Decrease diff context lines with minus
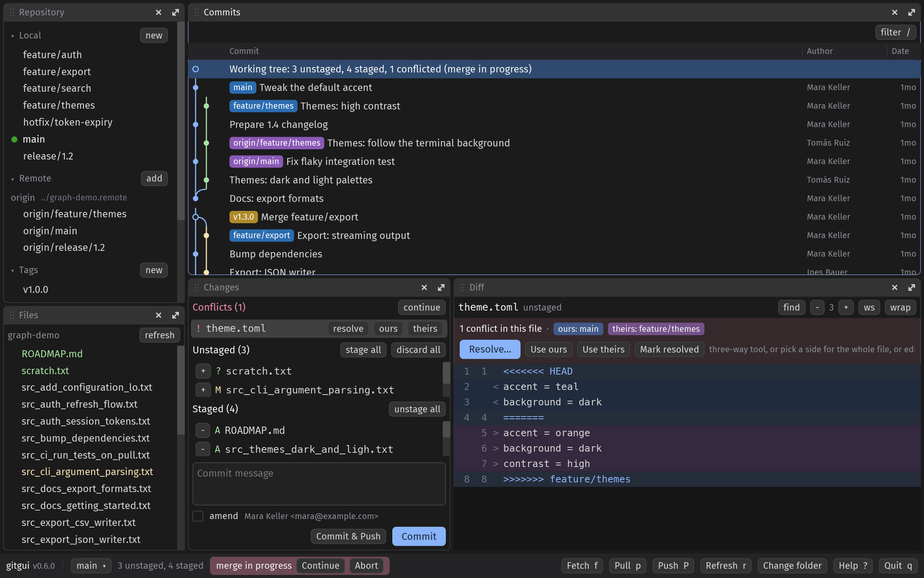The height and width of the screenshot is (578, 924). (x=817, y=307)
